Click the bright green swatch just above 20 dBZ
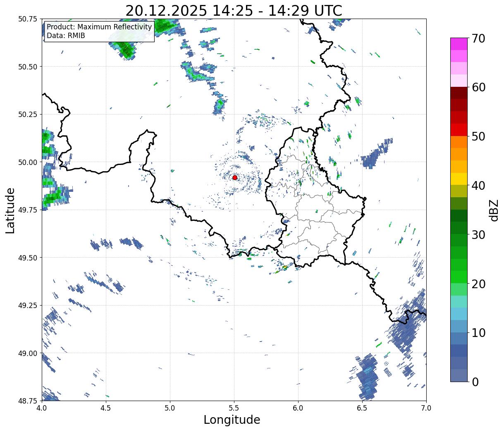Image resolution: width=504 pixels, height=430 pixels. (459, 277)
